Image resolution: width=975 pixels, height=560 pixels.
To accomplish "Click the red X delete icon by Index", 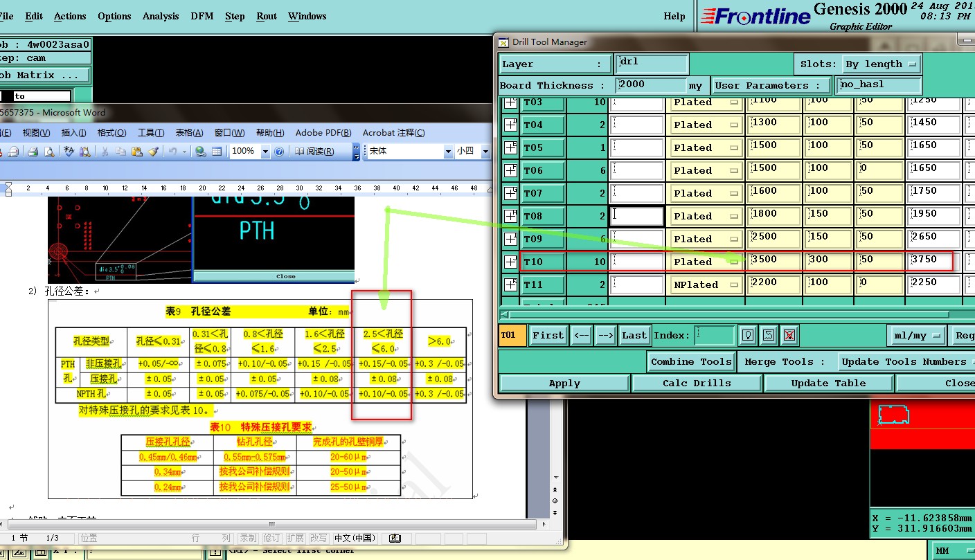I will click(x=789, y=335).
